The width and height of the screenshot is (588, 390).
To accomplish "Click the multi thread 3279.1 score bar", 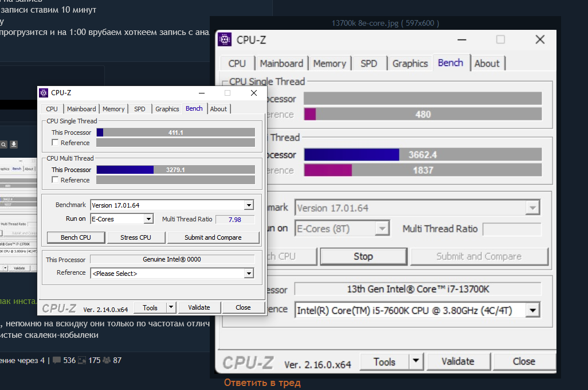I will tap(175, 170).
